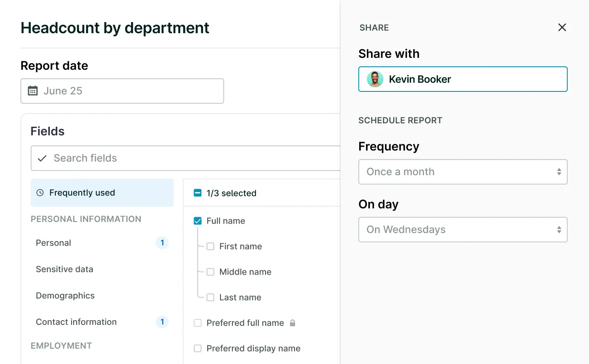Check the Preferred display name checkbox
This screenshot has width=589, height=364.
tap(197, 348)
